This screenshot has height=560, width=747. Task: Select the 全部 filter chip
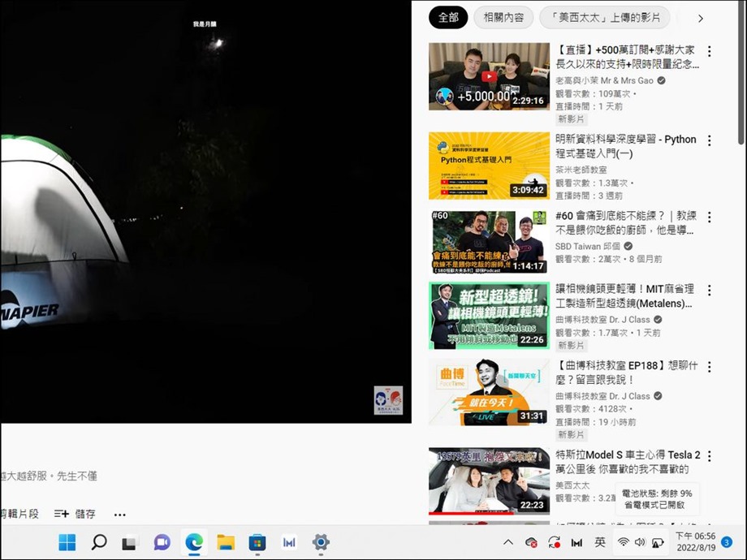[x=448, y=18]
